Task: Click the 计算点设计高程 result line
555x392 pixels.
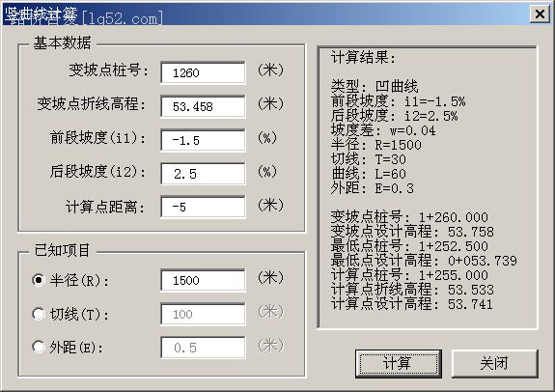Action: [x=411, y=304]
